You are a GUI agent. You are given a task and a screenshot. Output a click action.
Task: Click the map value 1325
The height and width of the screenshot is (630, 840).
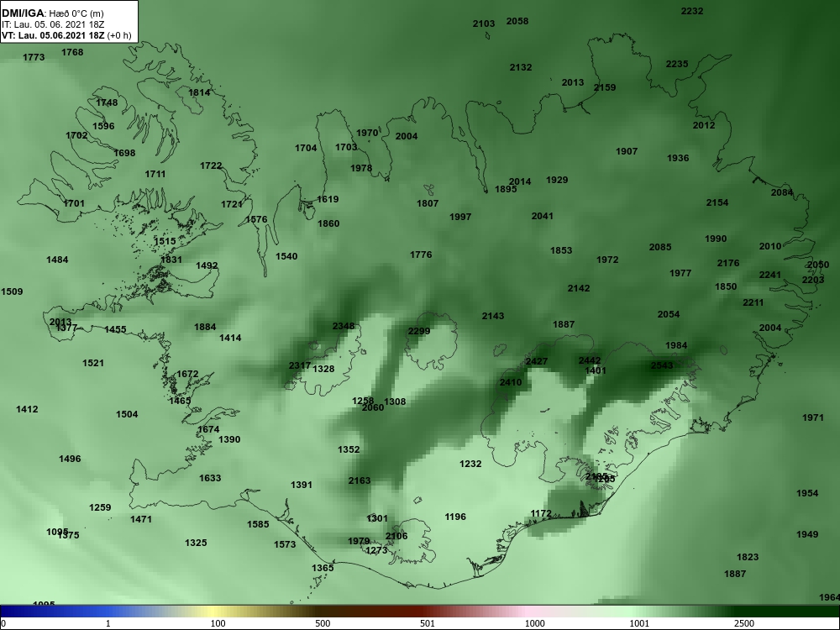click(196, 543)
